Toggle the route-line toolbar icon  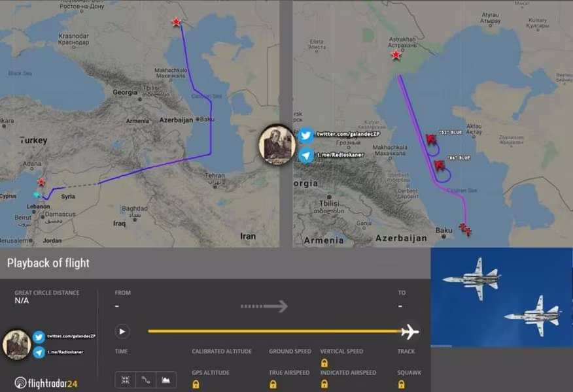[145, 380]
